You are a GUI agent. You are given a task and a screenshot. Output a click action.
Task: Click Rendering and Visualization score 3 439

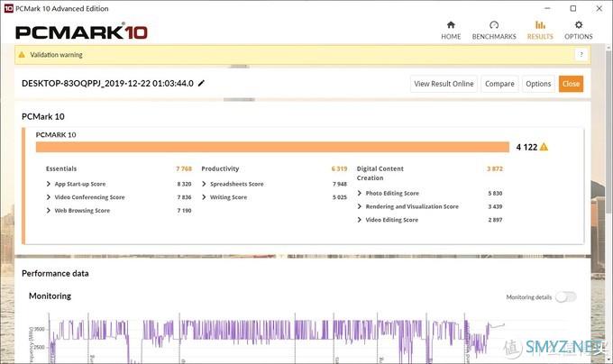tap(495, 206)
